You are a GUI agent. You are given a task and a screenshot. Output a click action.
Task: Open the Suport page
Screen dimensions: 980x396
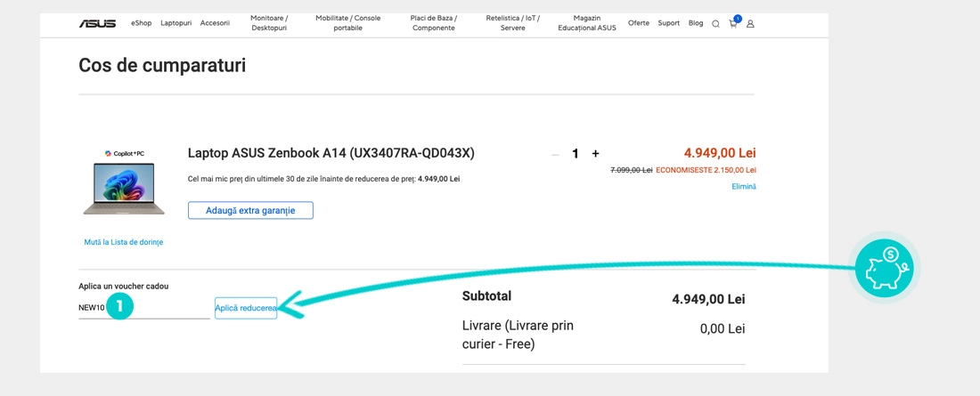pyautogui.click(x=668, y=23)
